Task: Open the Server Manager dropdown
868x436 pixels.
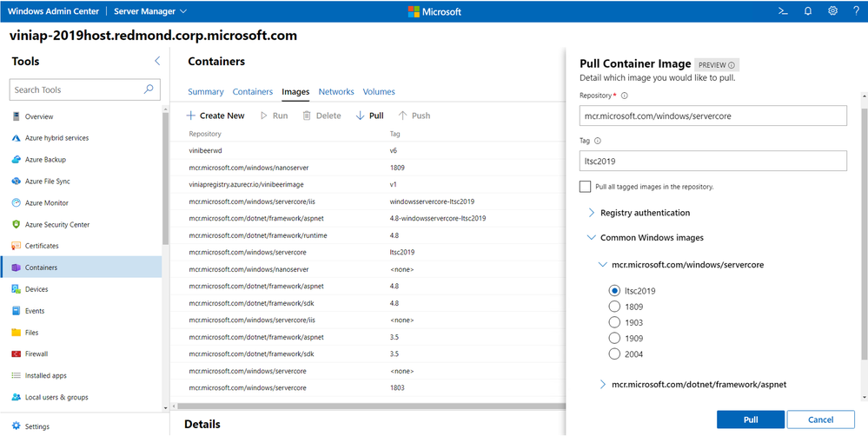Action: 150,11
